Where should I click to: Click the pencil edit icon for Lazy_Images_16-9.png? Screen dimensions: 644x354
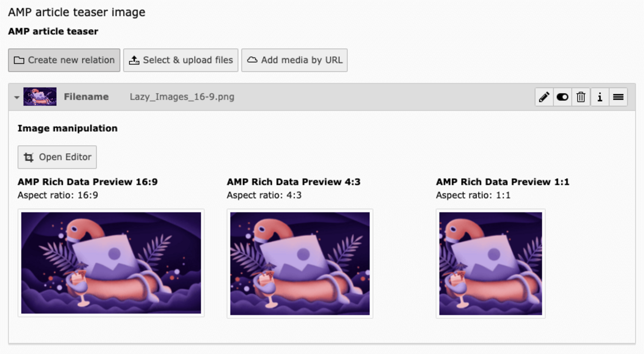tap(544, 97)
